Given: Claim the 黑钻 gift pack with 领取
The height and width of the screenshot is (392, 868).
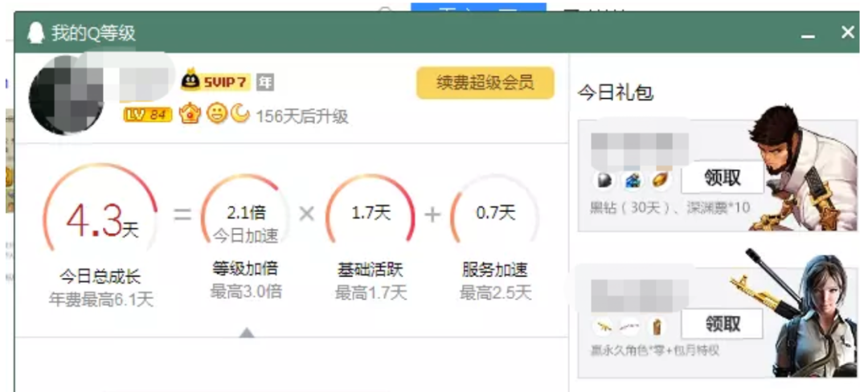Looking at the screenshot, I should (722, 178).
